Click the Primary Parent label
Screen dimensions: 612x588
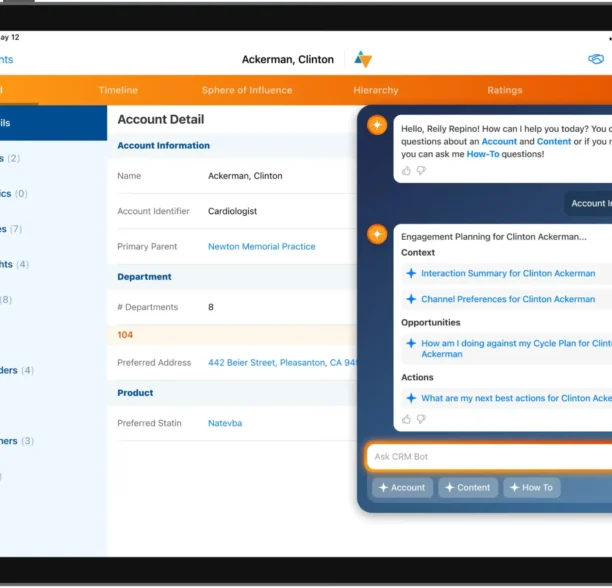147,247
